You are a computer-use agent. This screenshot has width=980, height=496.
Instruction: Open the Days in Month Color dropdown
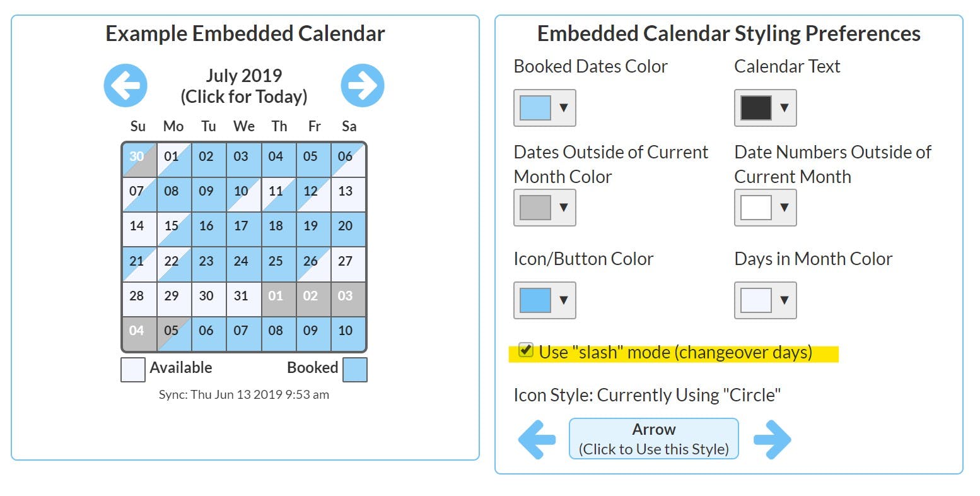click(x=785, y=300)
